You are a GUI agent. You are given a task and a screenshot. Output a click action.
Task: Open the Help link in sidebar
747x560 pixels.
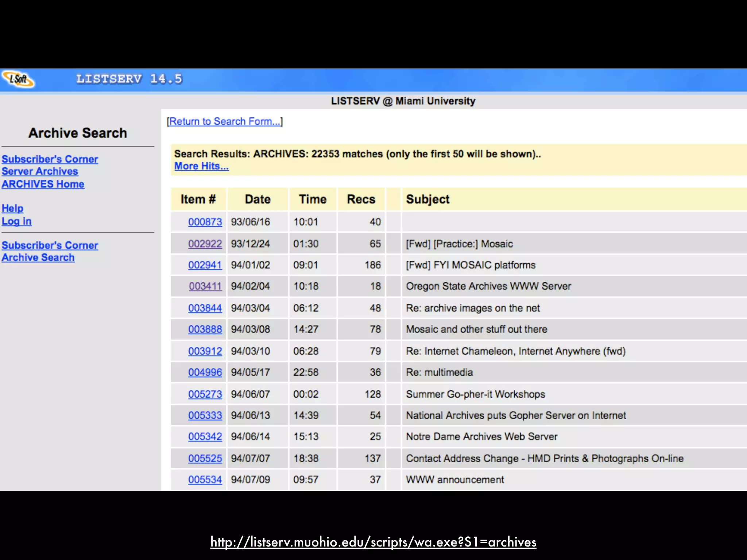[x=12, y=208]
